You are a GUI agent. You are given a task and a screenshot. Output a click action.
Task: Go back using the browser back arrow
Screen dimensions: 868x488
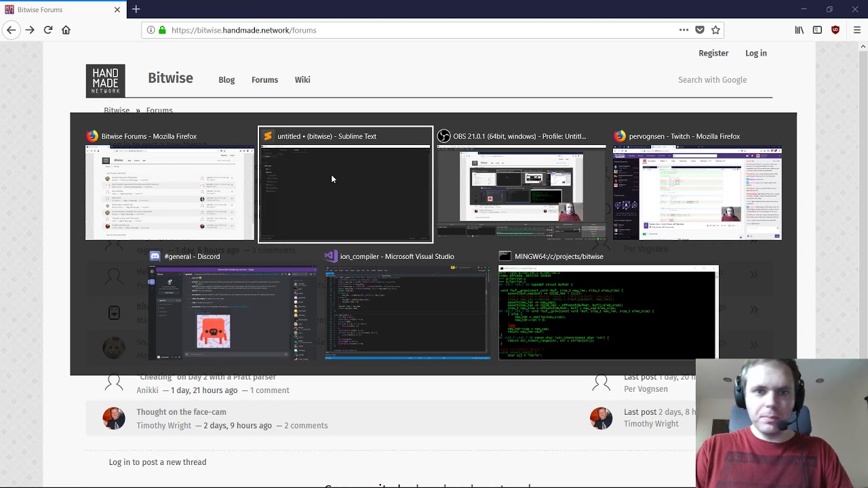(11, 30)
